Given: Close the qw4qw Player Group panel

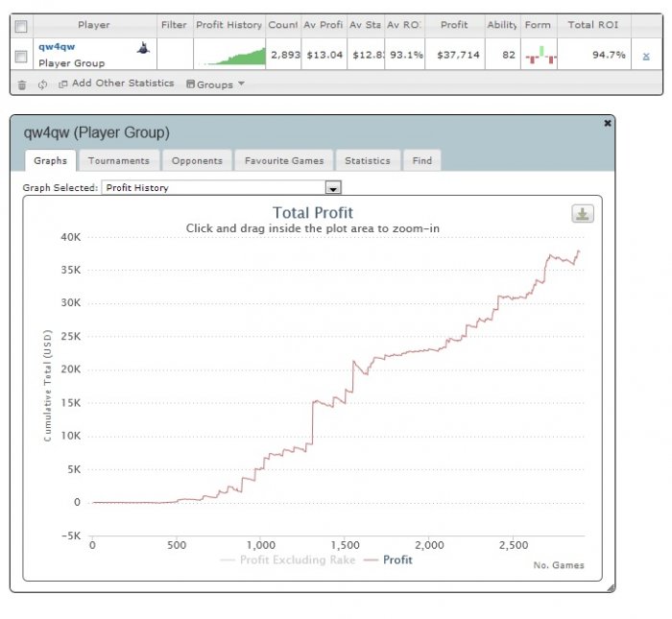Looking at the screenshot, I should tap(608, 124).
